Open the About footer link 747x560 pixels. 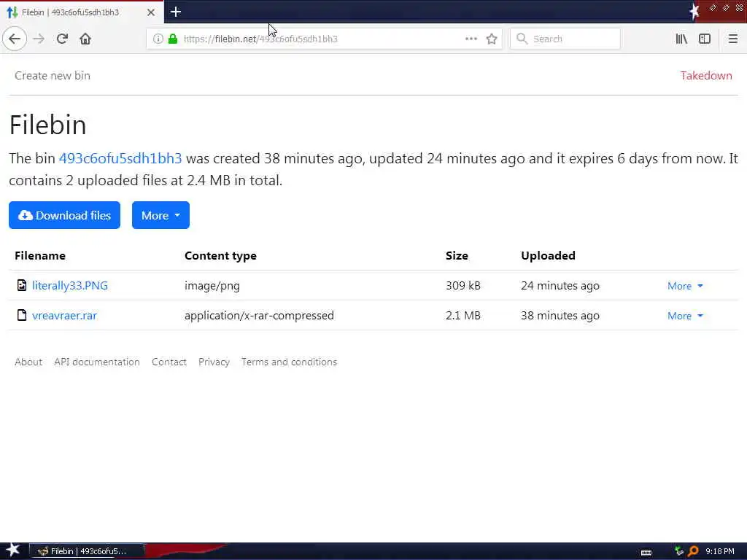coord(28,362)
